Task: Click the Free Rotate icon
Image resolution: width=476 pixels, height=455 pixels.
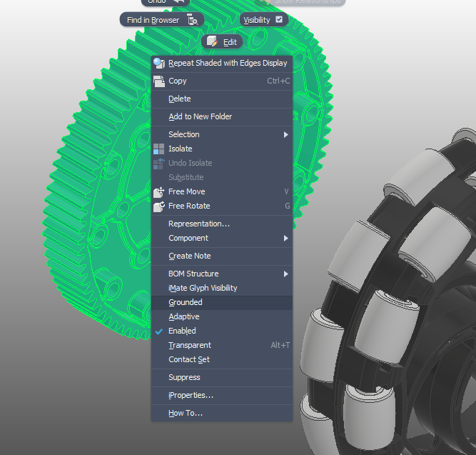Action: tap(158, 206)
